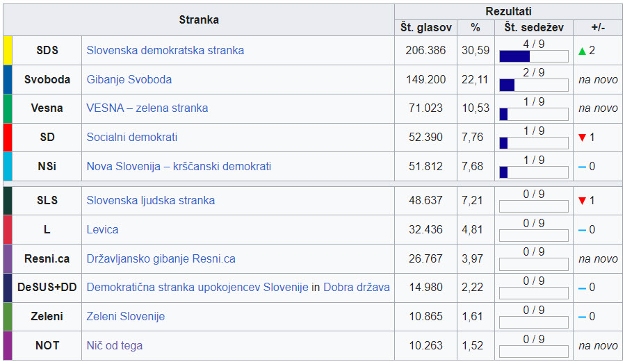Open the Gibanje Svoboda link
Image resolution: width=625 pixels, height=364 pixels.
click(x=129, y=80)
